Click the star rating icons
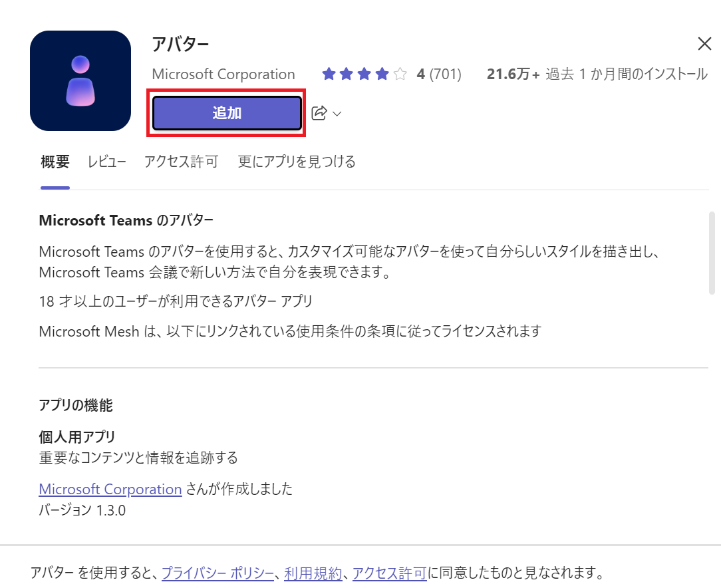The height and width of the screenshot is (588, 721). (x=364, y=74)
